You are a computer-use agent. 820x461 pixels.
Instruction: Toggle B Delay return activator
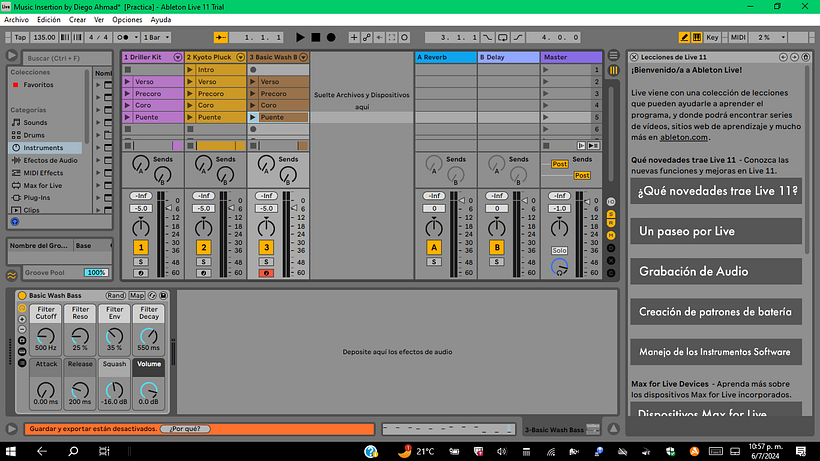tap(497, 247)
